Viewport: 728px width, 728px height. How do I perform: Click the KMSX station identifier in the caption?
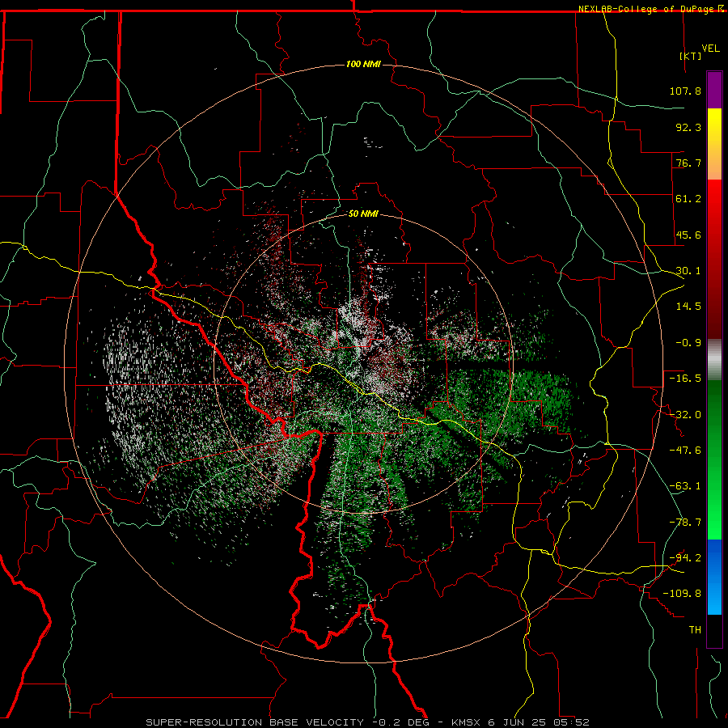point(467,722)
